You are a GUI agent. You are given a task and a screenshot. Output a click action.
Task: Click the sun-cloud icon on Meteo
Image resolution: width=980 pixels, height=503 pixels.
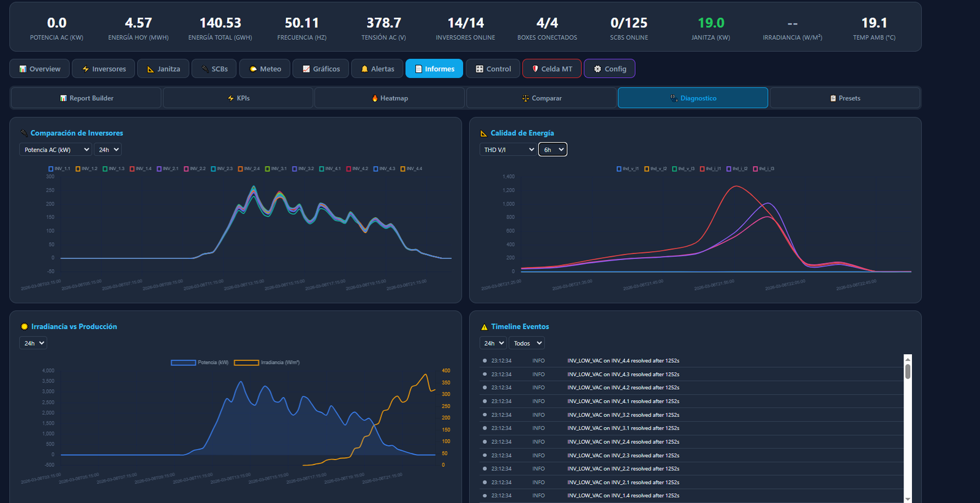pos(253,69)
